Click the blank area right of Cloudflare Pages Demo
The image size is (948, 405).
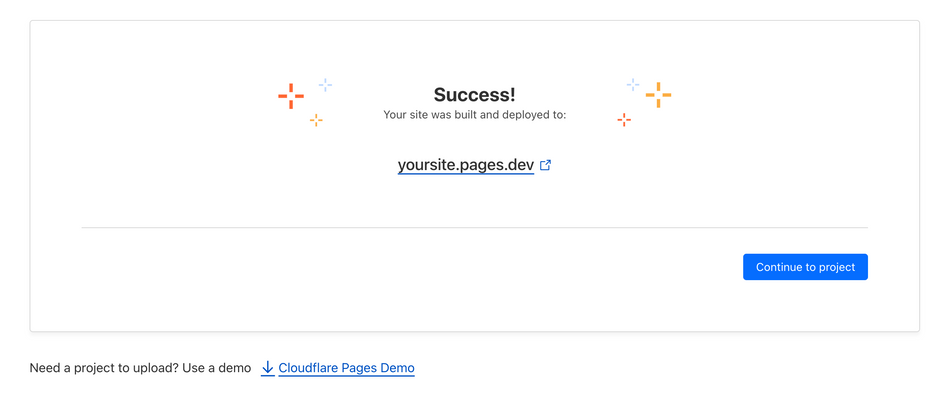coord(650,368)
